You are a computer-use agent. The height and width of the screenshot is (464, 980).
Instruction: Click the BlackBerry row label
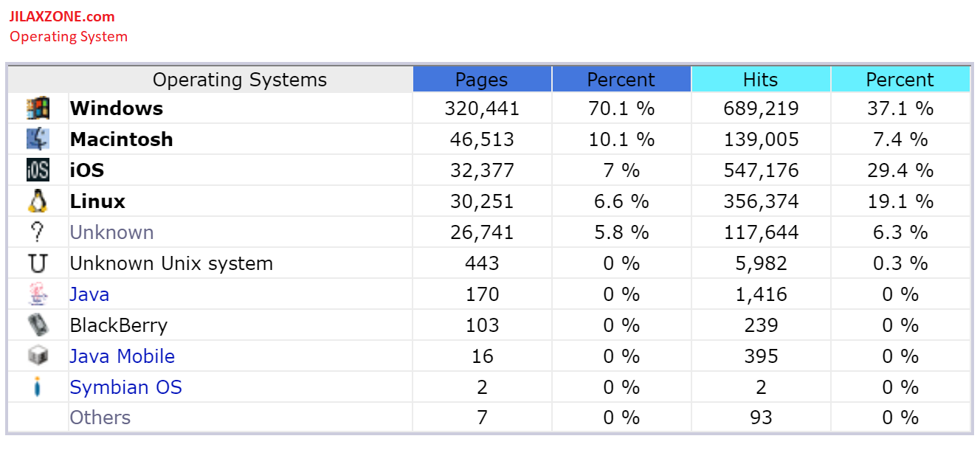pyautogui.click(x=119, y=325)
